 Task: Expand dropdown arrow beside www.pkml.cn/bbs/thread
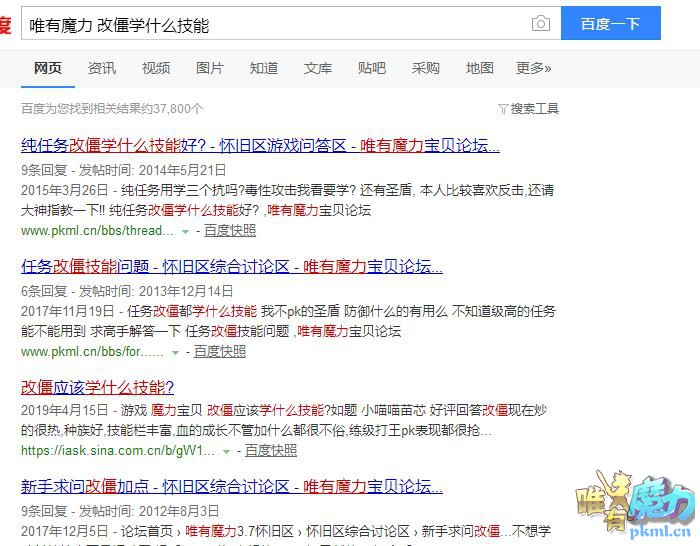(185, 231)
